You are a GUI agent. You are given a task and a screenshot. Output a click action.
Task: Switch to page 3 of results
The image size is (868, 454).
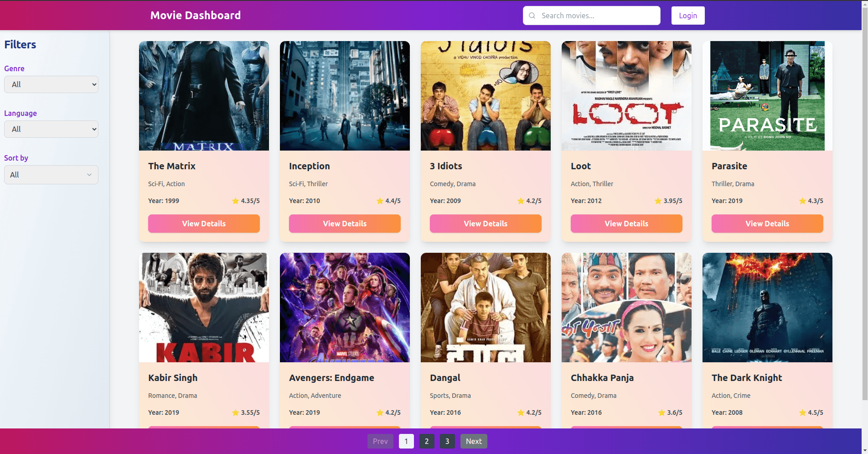click(447, 441)
